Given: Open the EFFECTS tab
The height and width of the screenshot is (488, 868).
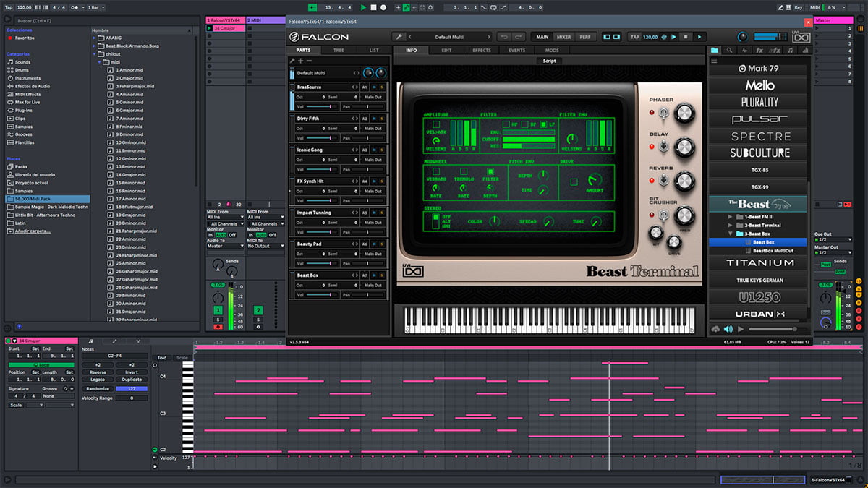Looking at the screenshot, I should point(482,51).
